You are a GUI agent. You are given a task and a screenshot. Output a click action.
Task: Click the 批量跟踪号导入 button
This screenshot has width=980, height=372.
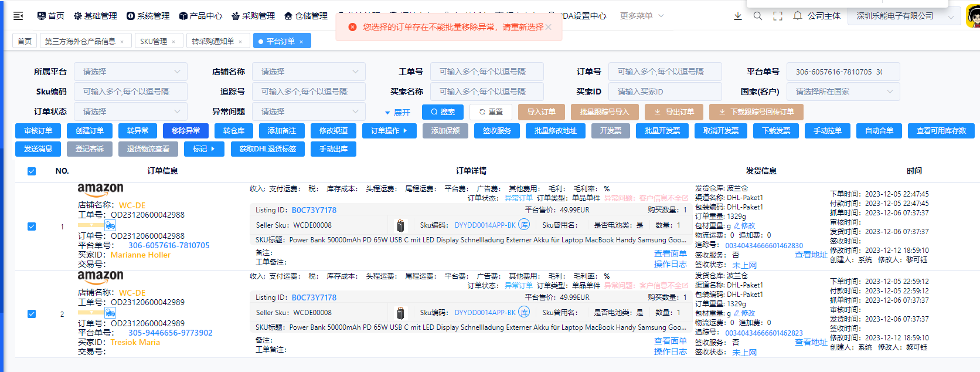click(x=604, y=112)
